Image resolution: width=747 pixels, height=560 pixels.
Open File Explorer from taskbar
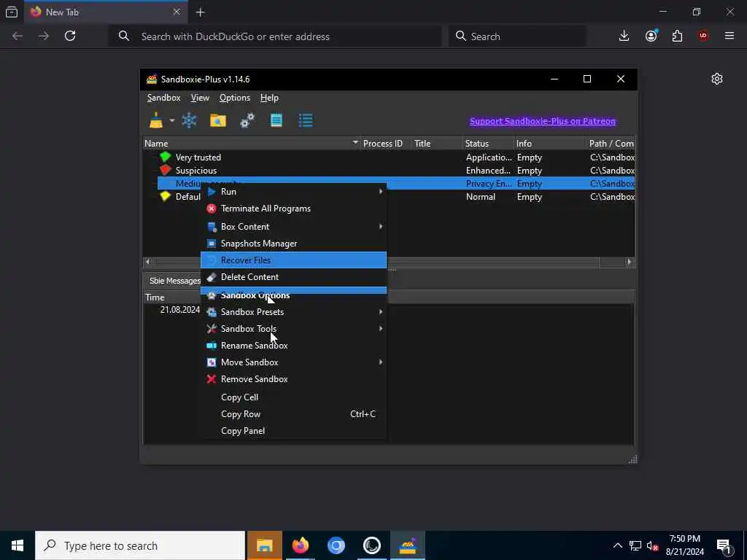pyautogui.click(x=264, y=545)
